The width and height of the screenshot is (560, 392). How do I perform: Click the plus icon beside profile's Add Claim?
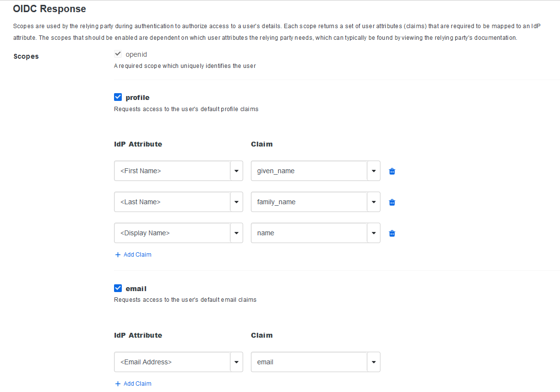click(x=117, y=254)
